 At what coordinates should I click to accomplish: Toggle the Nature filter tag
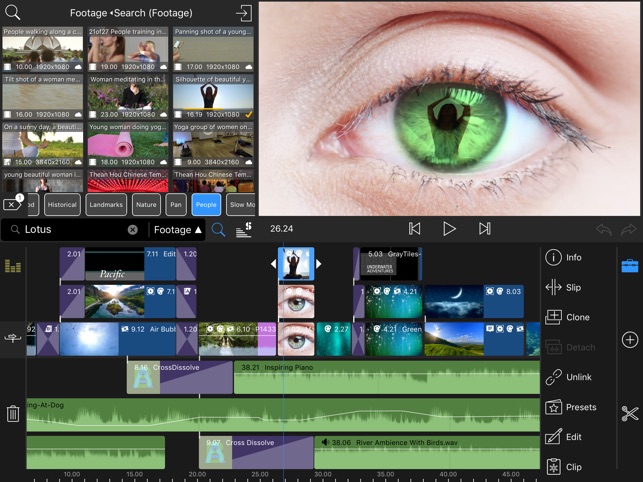tap(146, 204)
